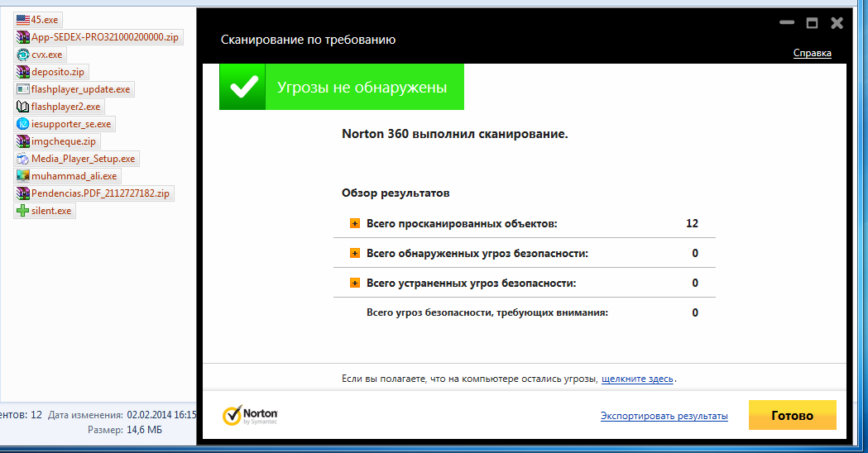Select the flashplayer_update.exe icon

[x=22, y=89]
